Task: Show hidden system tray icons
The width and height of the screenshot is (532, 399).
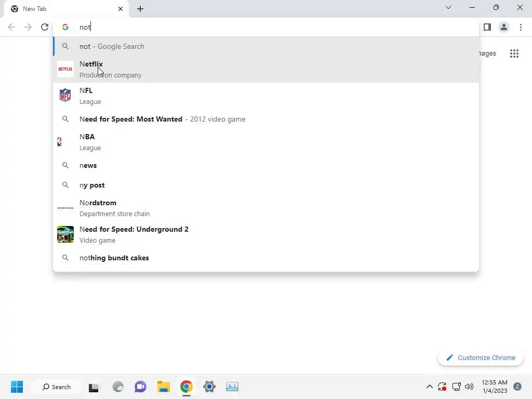Action: [429, 387]
